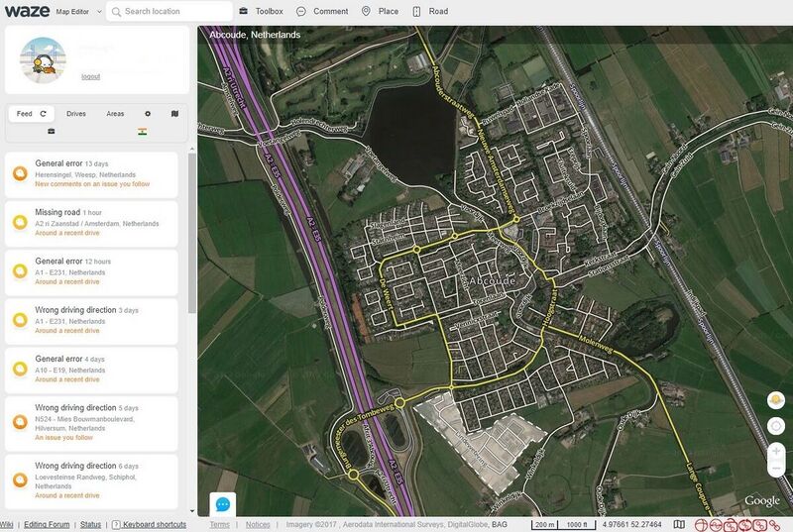The image size is (793, 532).
Task: Click the logout link
Action: coord(90,76)
